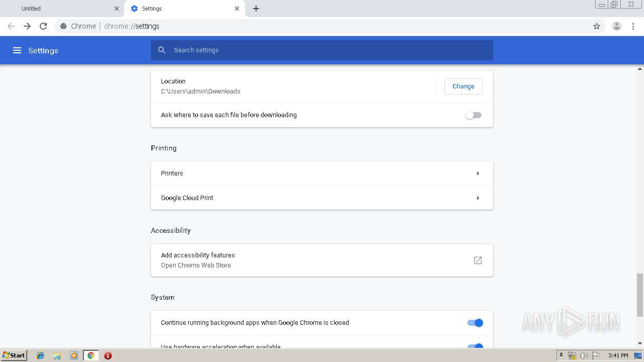Click the Location label text
This screenshot has height=362, width=644.
coord(173,81)
